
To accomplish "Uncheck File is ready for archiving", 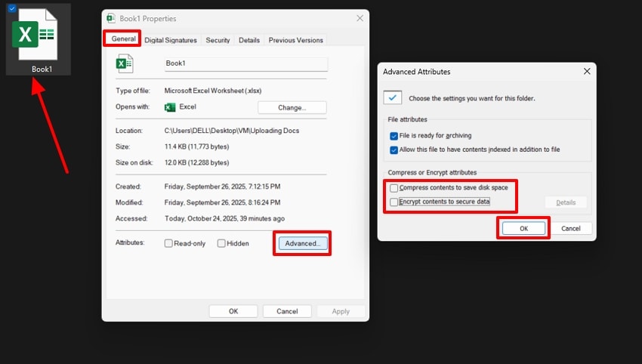I will pyautogui.click(x=394, y=136).
